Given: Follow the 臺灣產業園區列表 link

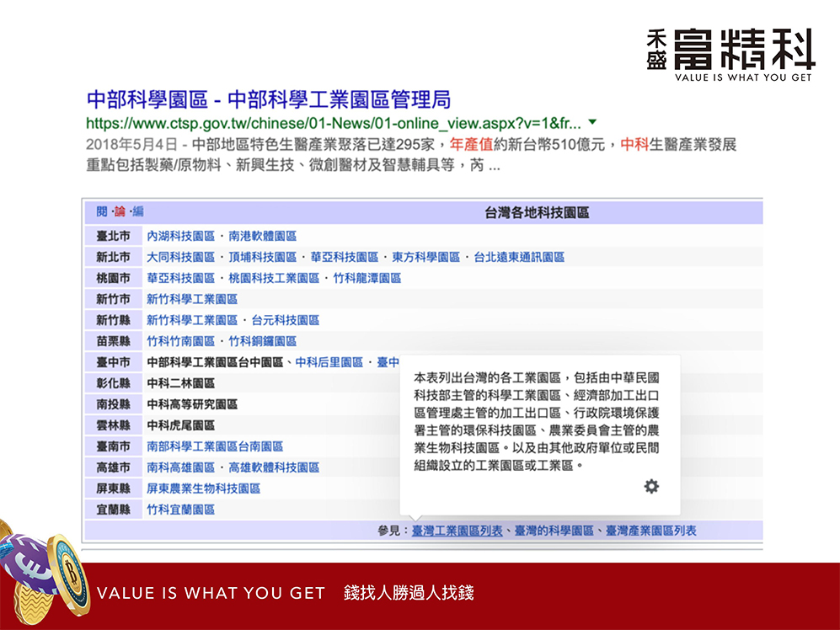Looking at the screenshot, I should coord(651,531).
